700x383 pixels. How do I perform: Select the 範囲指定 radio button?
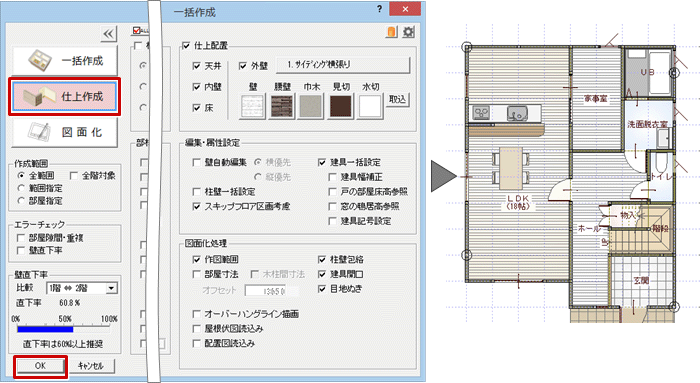point(21,188)
